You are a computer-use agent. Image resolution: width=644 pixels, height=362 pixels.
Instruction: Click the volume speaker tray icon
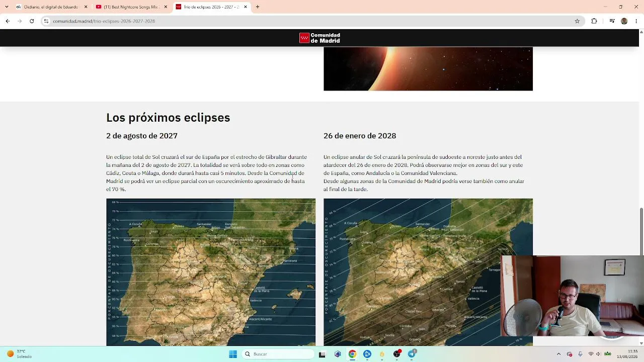click(x=599, y=354)
